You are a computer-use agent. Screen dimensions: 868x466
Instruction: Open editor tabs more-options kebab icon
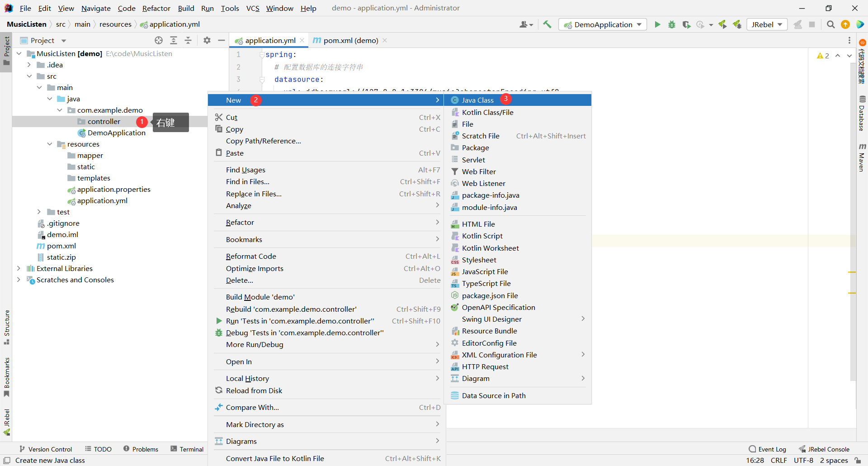tap(849, 40)
